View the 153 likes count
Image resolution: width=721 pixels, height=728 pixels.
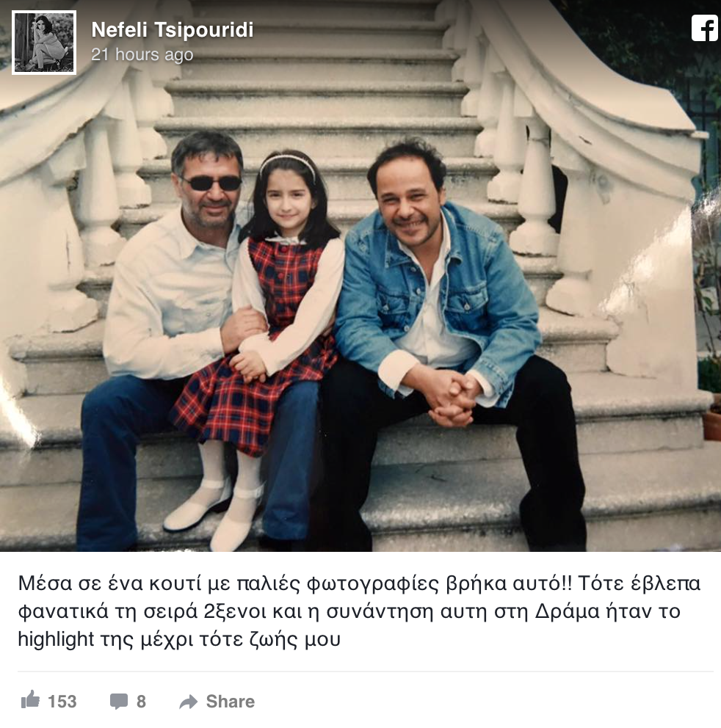coord(62,702)
